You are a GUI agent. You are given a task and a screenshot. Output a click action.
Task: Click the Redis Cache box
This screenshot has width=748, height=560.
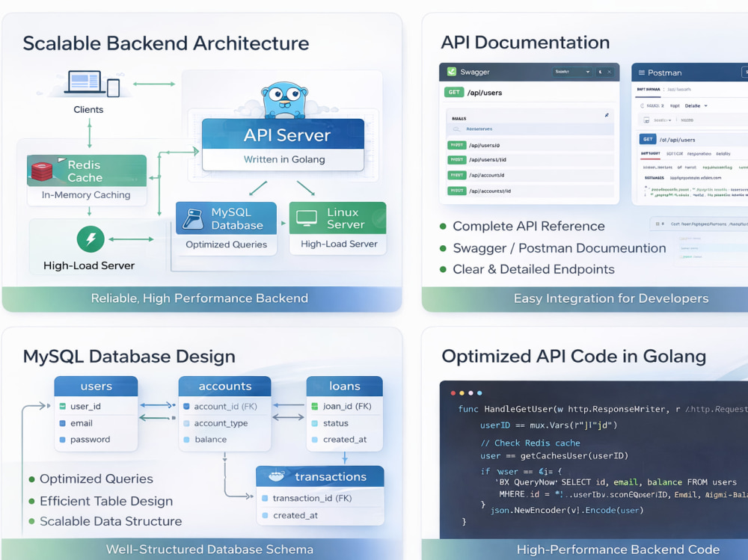86,180
